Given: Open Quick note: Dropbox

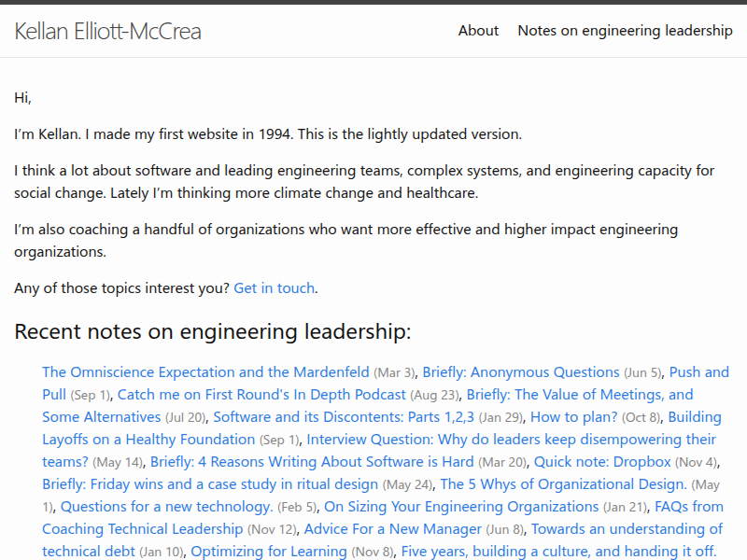Looking at the screenshot, I should (x=602, y=461).
